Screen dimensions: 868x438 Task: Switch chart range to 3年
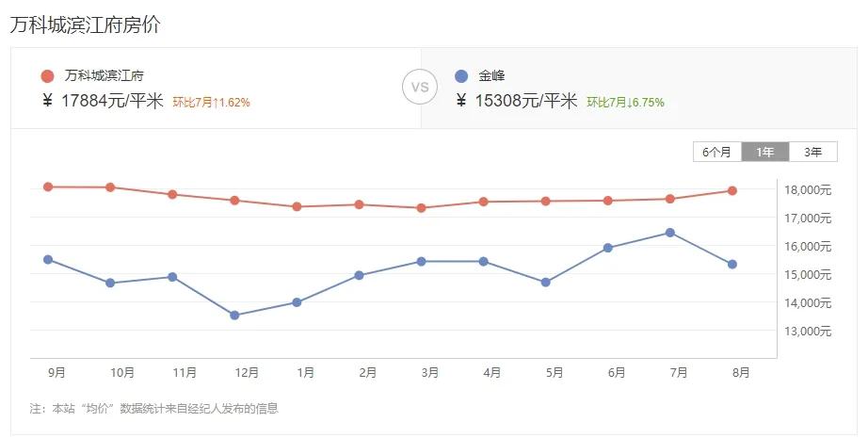point(812,152)
